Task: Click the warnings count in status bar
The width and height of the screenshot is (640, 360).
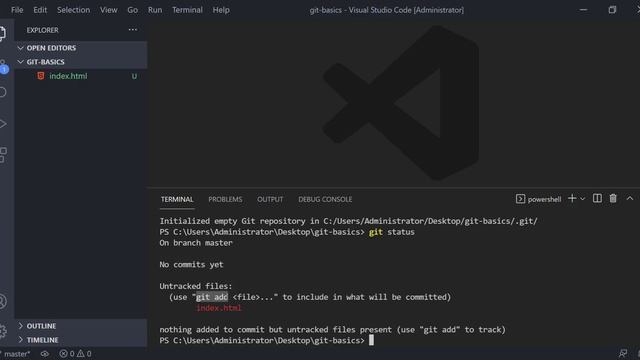Action: pos(84,353)
